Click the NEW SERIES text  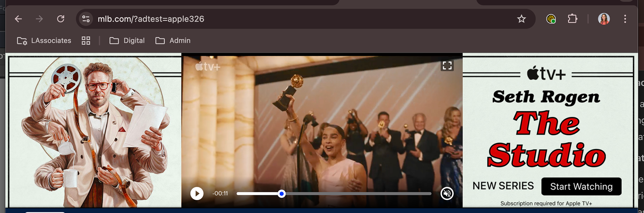(x=503, y=186)
